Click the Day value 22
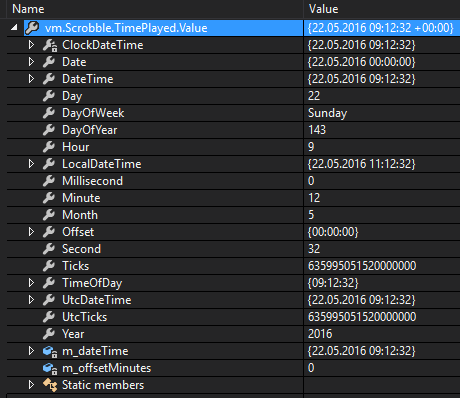This screenshot has height=398, width=460. pos(314,96)
